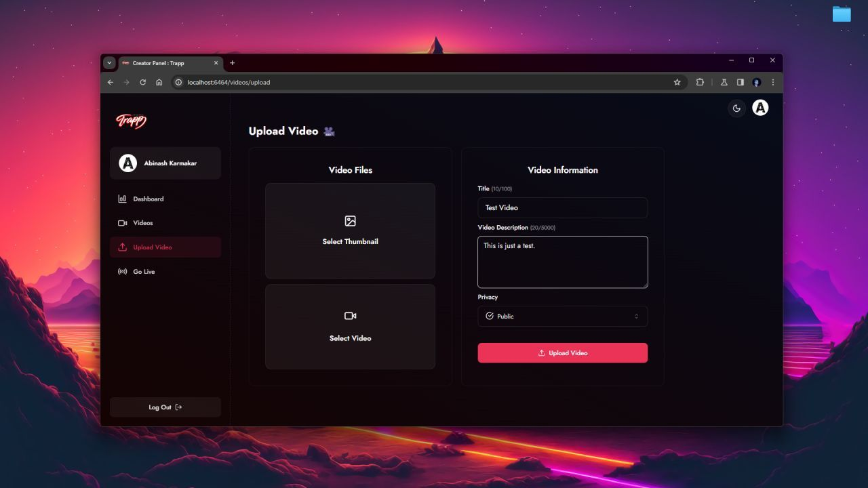Click the Select Thumbnail image icon
Viewport: 868px width, 488px height.
[x=350, y=221]
